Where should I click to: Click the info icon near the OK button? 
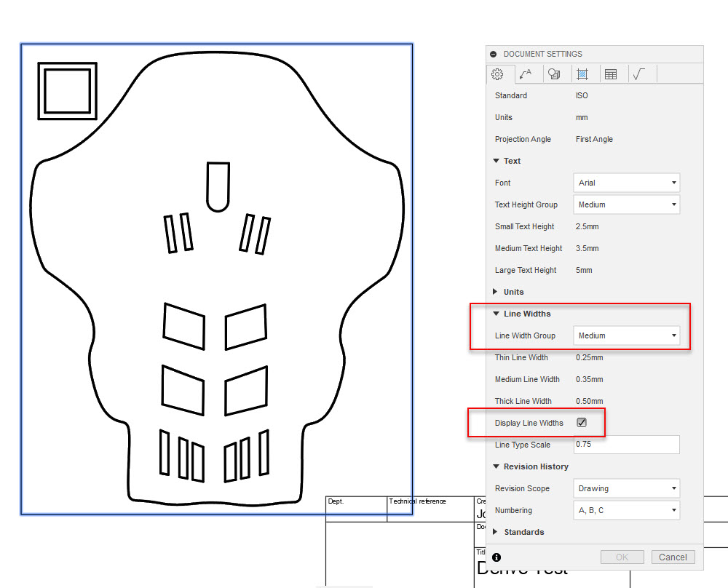point(496,557)
